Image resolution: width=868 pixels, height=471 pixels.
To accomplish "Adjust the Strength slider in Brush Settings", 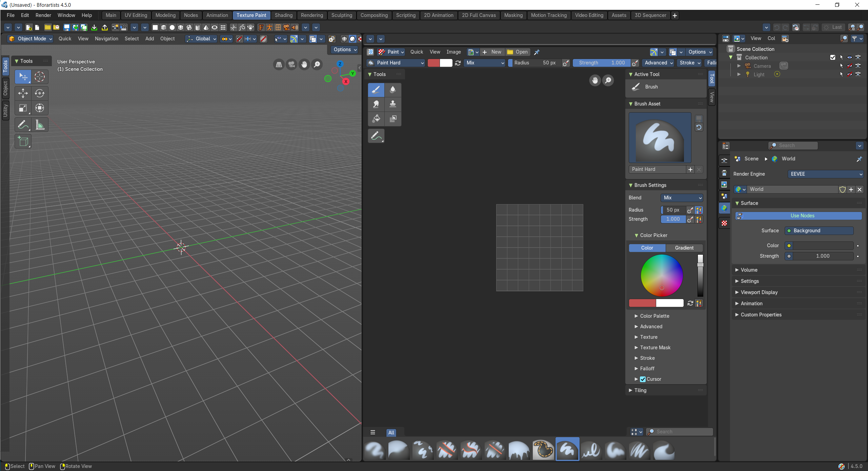I will (x=673, y=219).
